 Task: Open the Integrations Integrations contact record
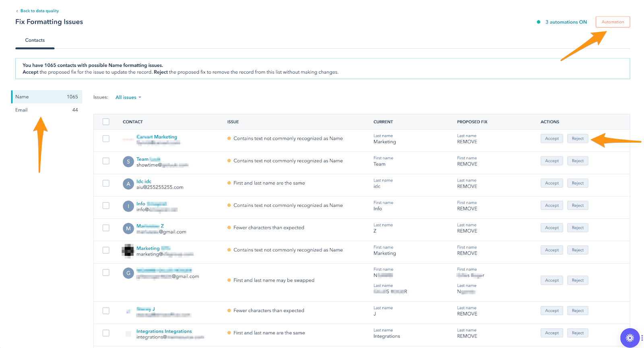[x=164, y=331]
